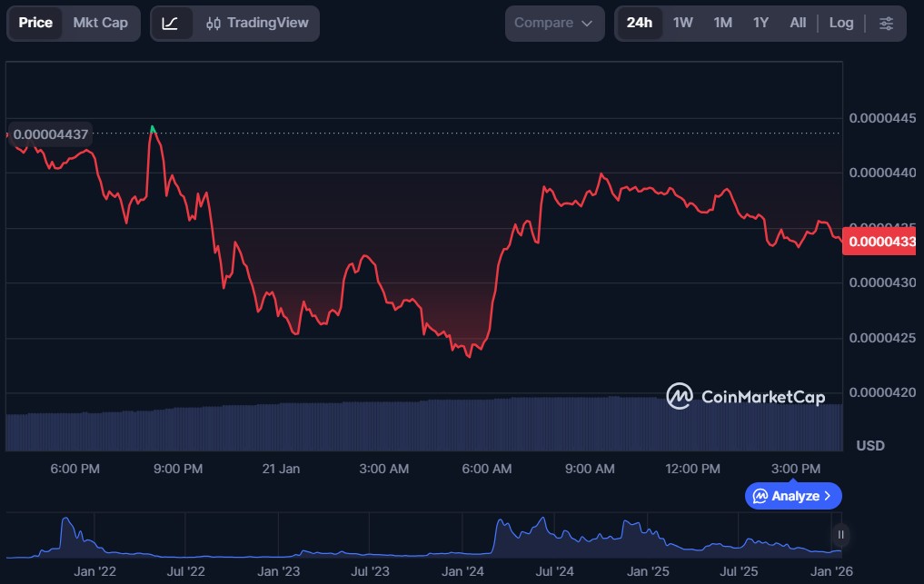Open the TradingView candlestick chart

[257, 23]
